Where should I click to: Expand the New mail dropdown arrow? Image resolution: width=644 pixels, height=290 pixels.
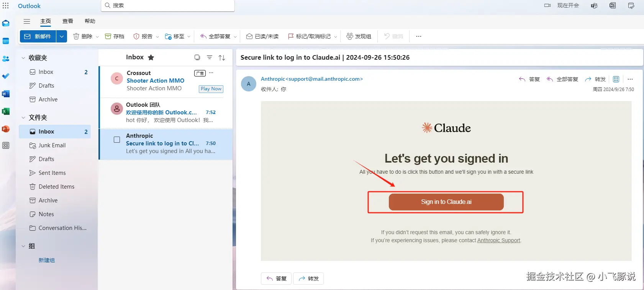pos(62,36)
